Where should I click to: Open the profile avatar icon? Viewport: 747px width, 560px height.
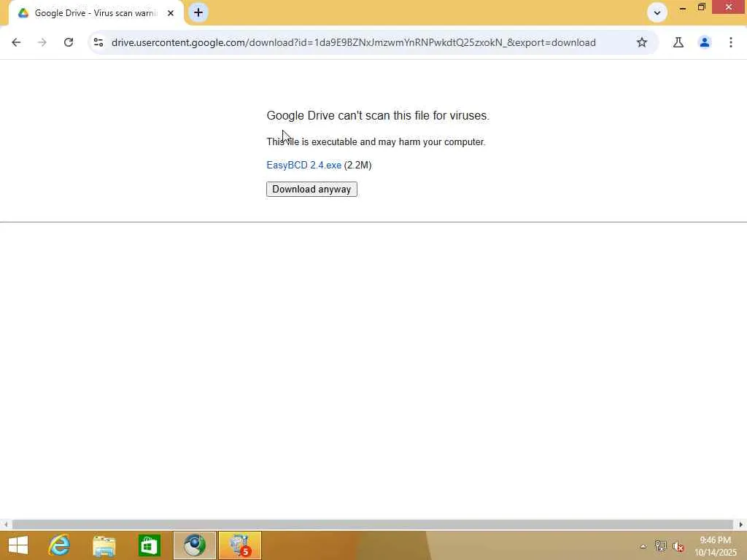pyautogui.click(x=705, y=42)
